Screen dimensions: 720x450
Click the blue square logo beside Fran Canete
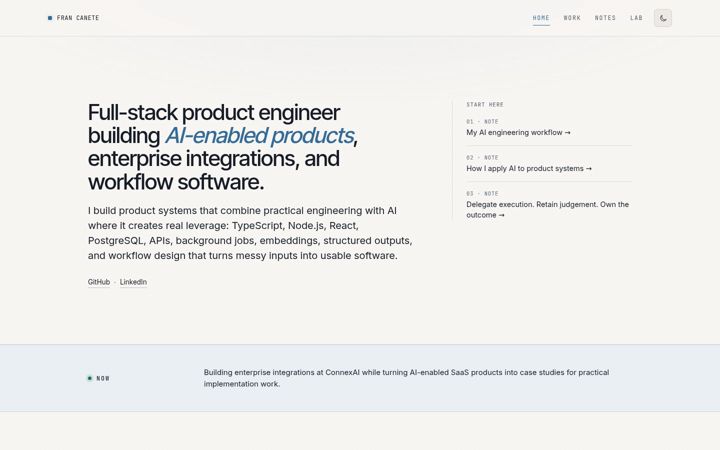click(50, 18)
